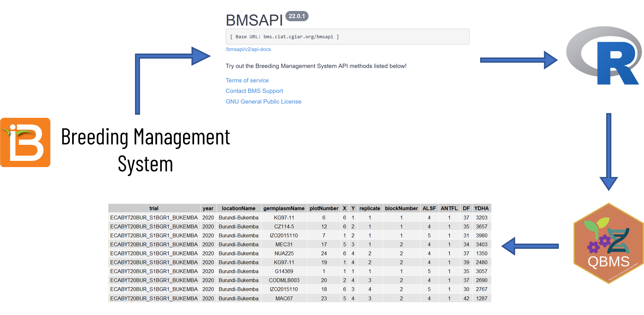Open the Terms of service link
Screen dimensions: 644x315
(x=247, y=80)
